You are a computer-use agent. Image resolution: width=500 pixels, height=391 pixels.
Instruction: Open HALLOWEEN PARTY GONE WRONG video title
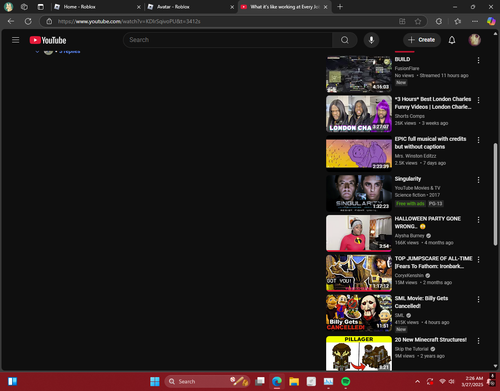(x=428, y=222)
